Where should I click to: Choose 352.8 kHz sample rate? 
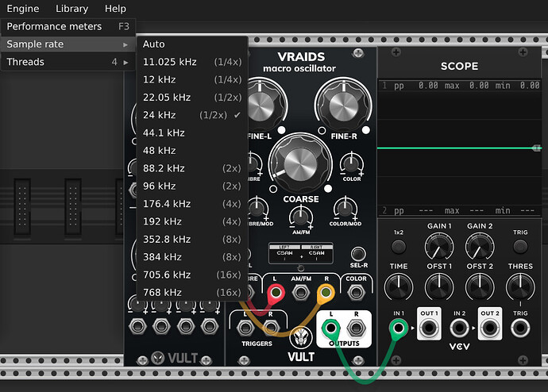[192, 240]
